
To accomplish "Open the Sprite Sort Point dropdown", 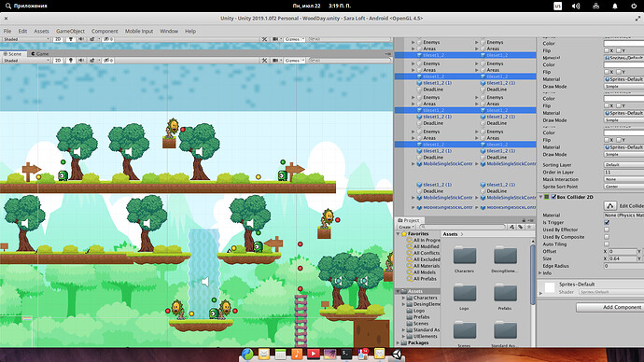I will pyautogui.click(x=623, y=187).
